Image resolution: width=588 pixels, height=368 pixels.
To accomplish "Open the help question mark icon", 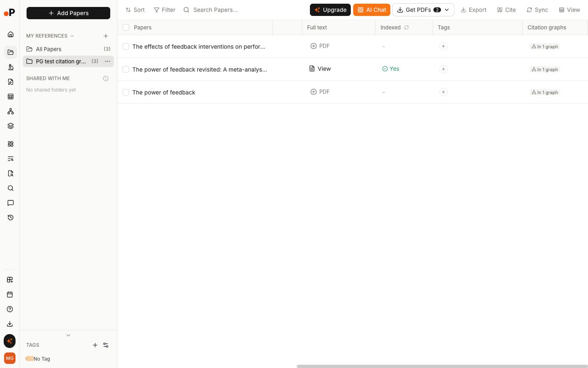I will pos(10,309).
